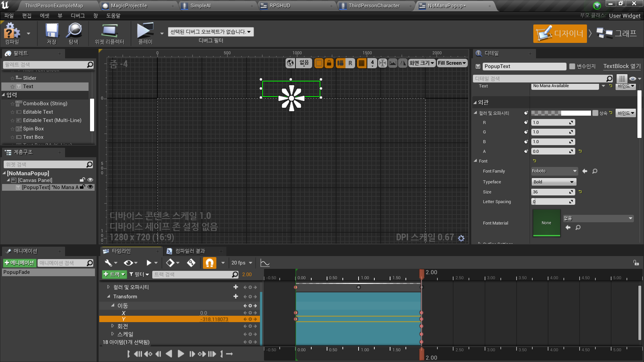This screenshot has height=362, width=644.
Task: Click the Color and Opacity swatch
Action: point(561,113)
